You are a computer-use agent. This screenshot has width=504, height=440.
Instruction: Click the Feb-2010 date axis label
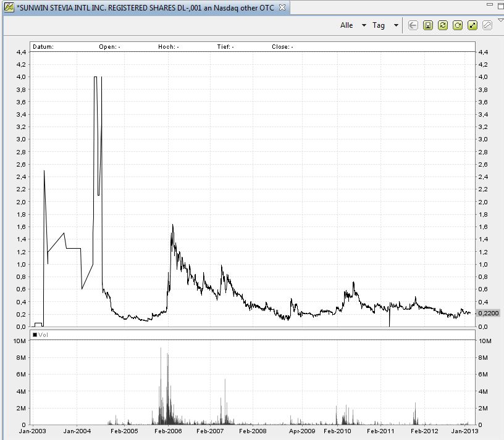(337, 431)
